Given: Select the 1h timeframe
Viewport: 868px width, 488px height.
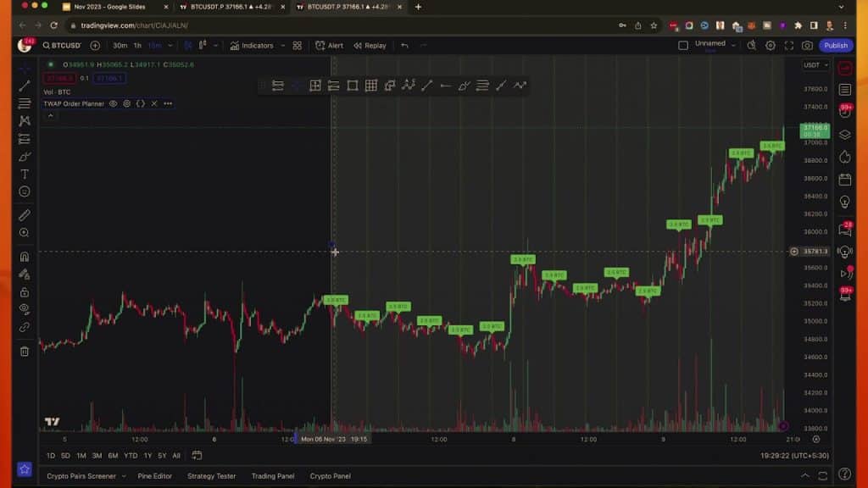Looking at the screenshot, I should click(137, 46).
